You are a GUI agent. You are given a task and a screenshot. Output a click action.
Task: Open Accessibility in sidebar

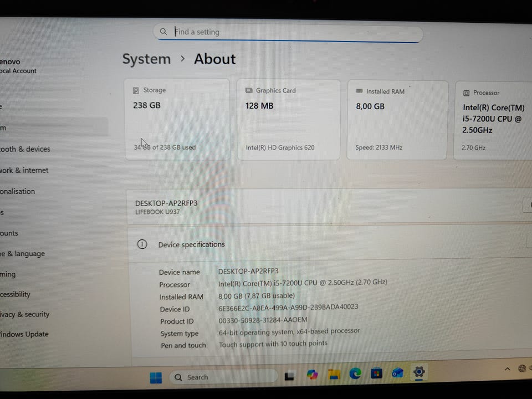click(x=16, y=294)
